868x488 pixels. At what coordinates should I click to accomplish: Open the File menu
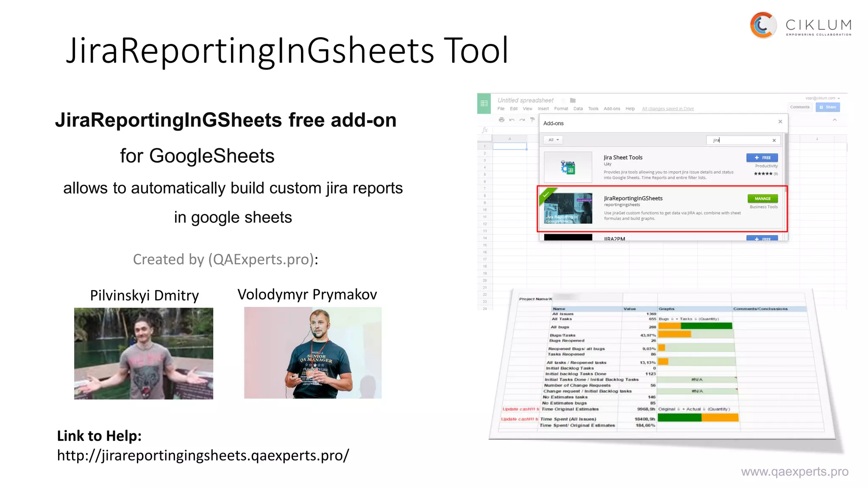[x=501, y=109]
